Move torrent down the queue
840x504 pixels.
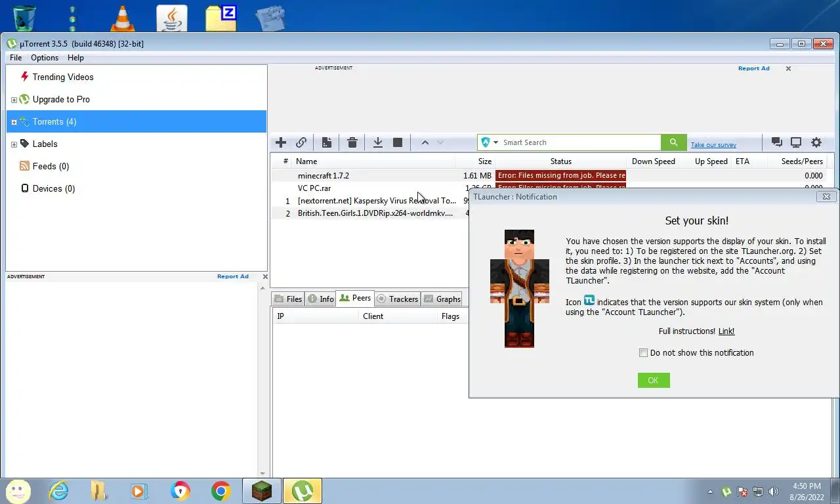(440, 142)
